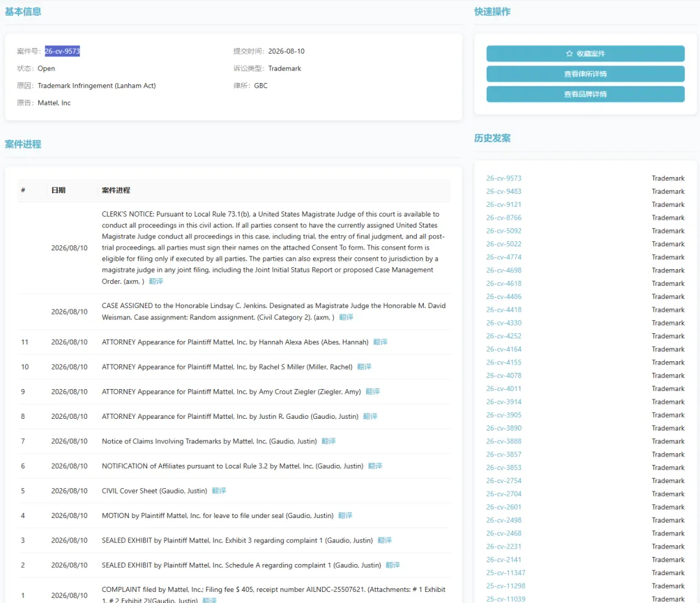Open history case 26-cv-4155

click(504, 362)
